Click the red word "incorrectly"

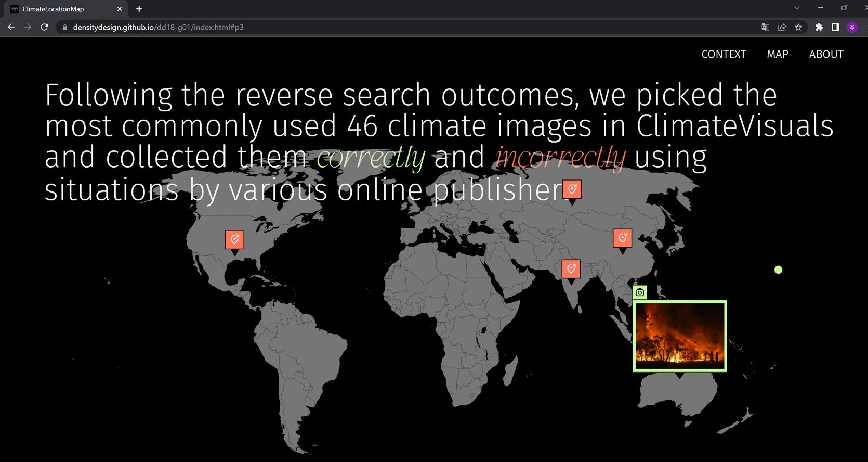[560, 158]
